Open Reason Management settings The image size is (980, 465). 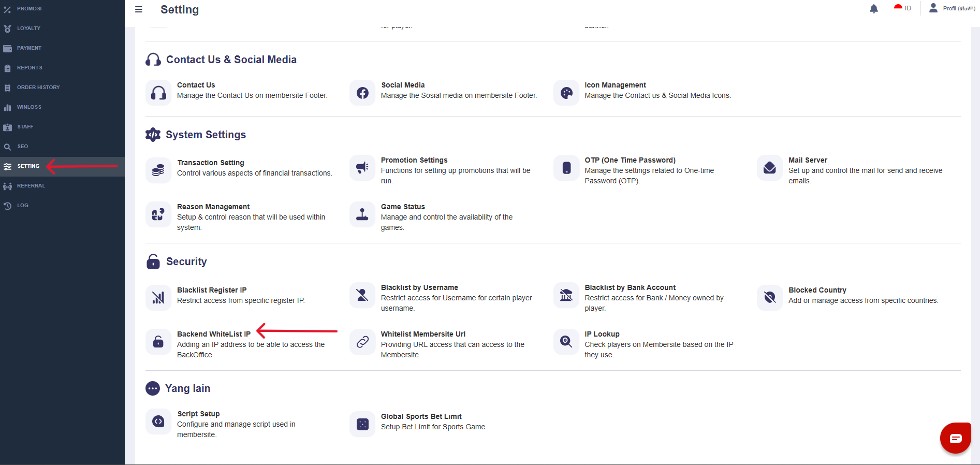pyautogui.click(x=213, y=207)
